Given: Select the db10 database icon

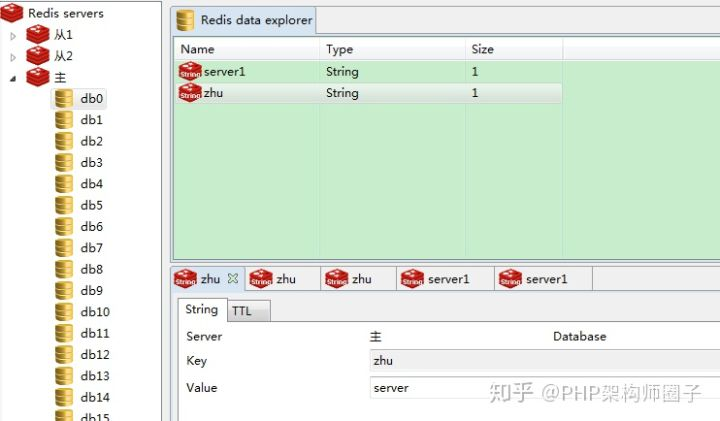Looking at the screenshot, I should click(64, 312).
